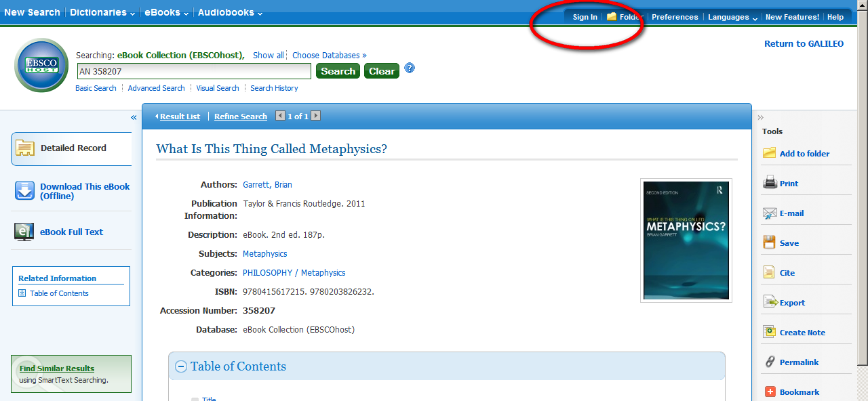Image resolution: width=868 pixels, height=401 pixels.
Task: Click author link Garrett, Brian
Action: (x=267, y=184)
